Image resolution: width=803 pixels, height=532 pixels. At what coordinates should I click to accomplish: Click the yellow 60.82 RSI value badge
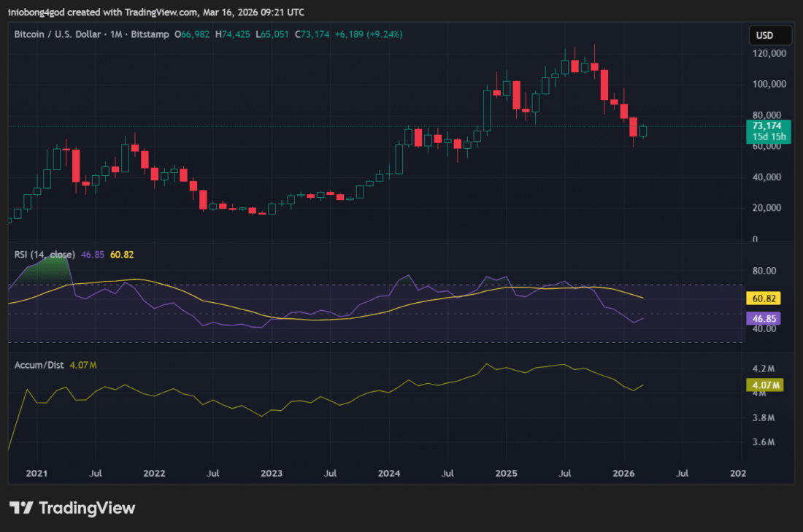[764, 298]
